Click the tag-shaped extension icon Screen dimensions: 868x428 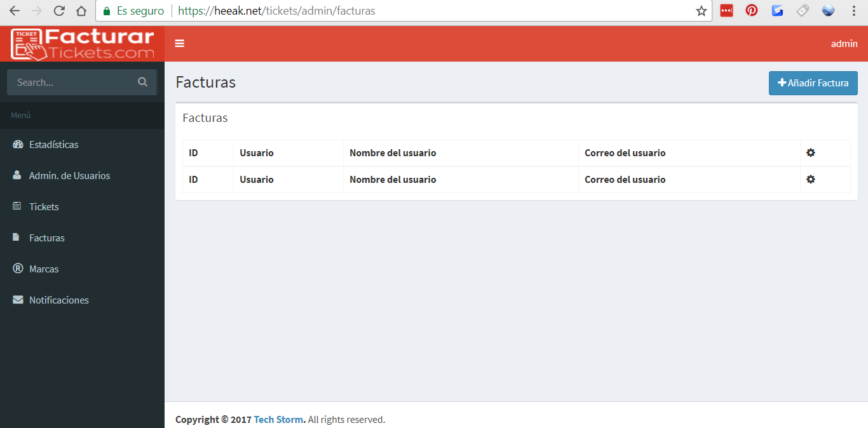[803, 10]
